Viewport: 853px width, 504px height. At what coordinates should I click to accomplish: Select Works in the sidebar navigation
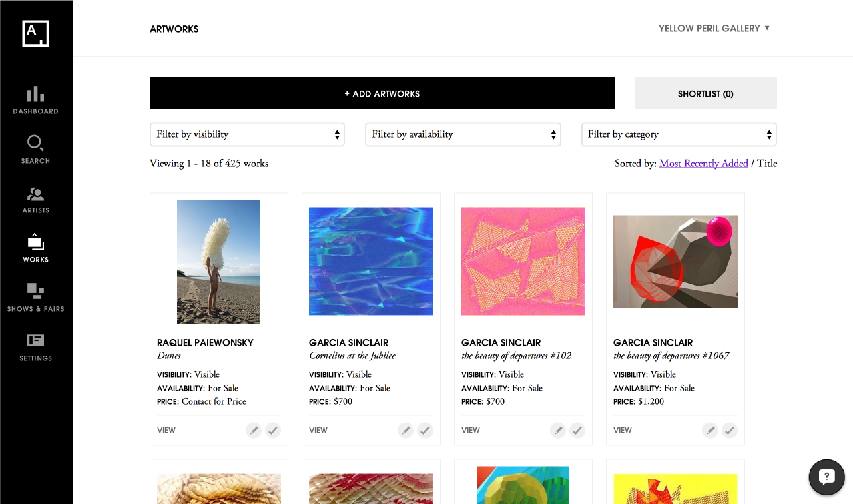click(x=36, y=248)
